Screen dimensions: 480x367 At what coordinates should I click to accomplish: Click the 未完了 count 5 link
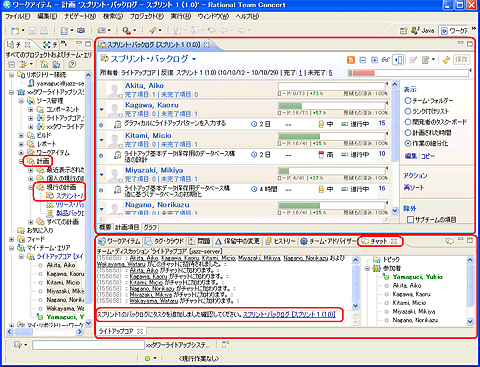click(x=330, y=73)
